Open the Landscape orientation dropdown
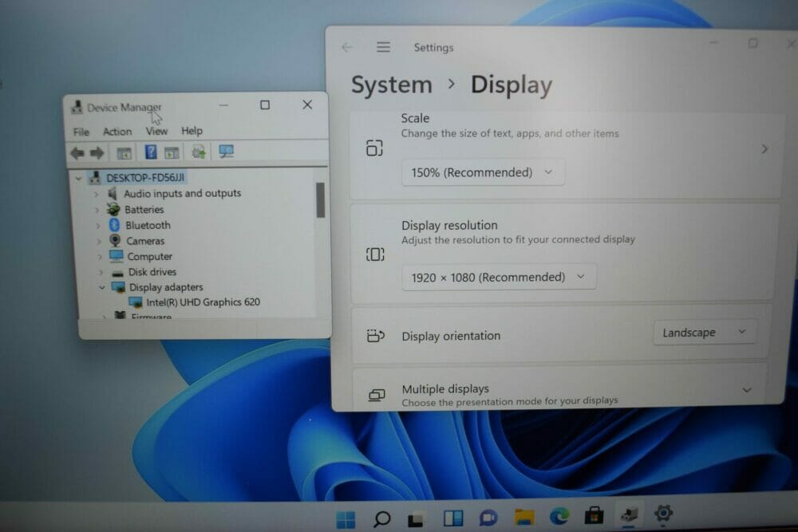Viewport: 798px width, 532px height. click(705, 333)
